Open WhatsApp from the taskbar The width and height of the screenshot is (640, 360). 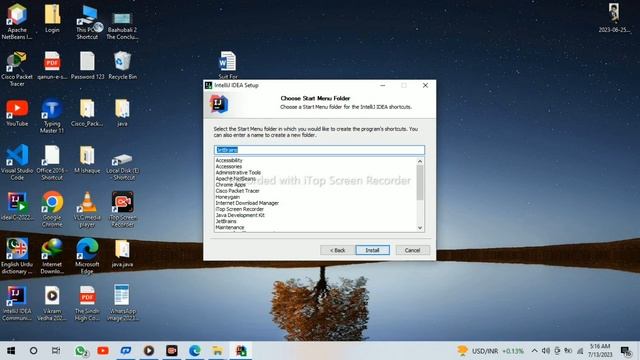pos(80,351)
